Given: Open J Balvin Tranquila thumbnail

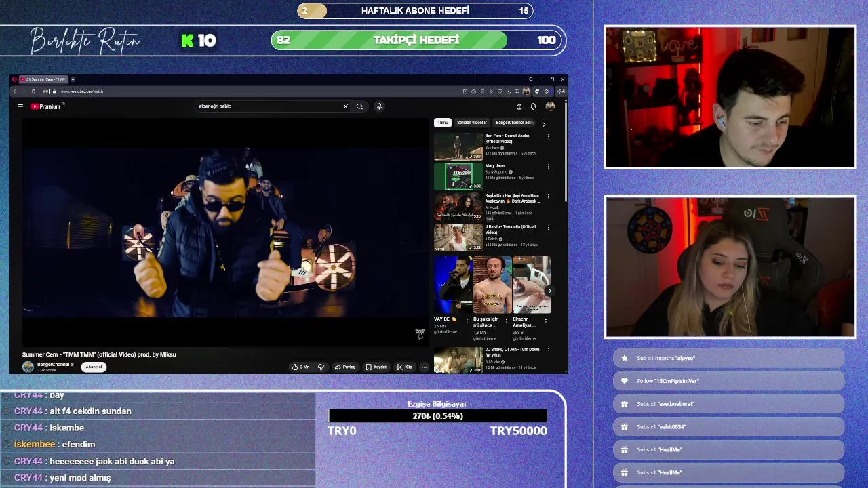Looking at the screenshot, I should [458, 237].
